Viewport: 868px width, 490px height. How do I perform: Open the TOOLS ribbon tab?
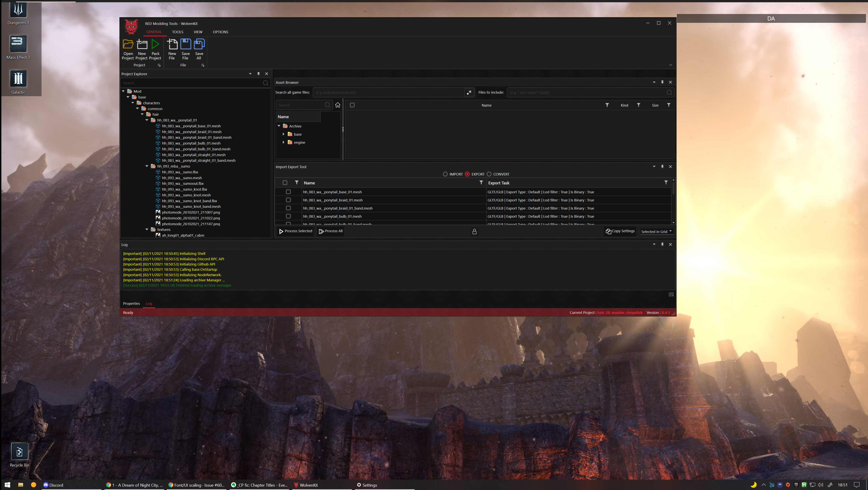coord(178,32)
